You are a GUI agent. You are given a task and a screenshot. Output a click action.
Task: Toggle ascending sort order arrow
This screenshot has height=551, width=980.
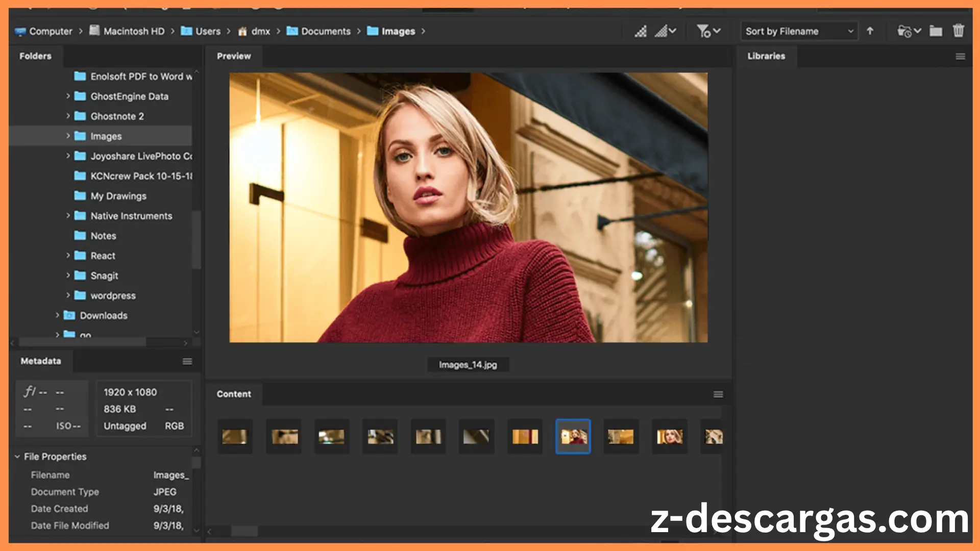pos(870,31)
